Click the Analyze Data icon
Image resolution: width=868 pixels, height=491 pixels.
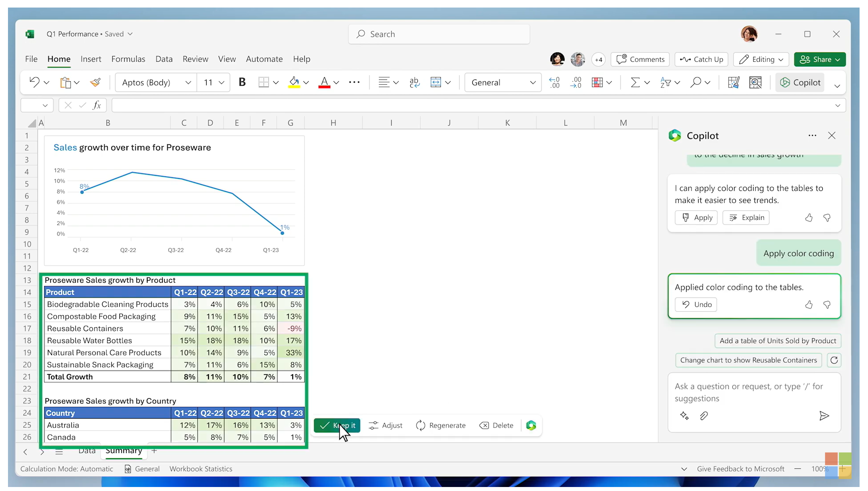(755, 82)
